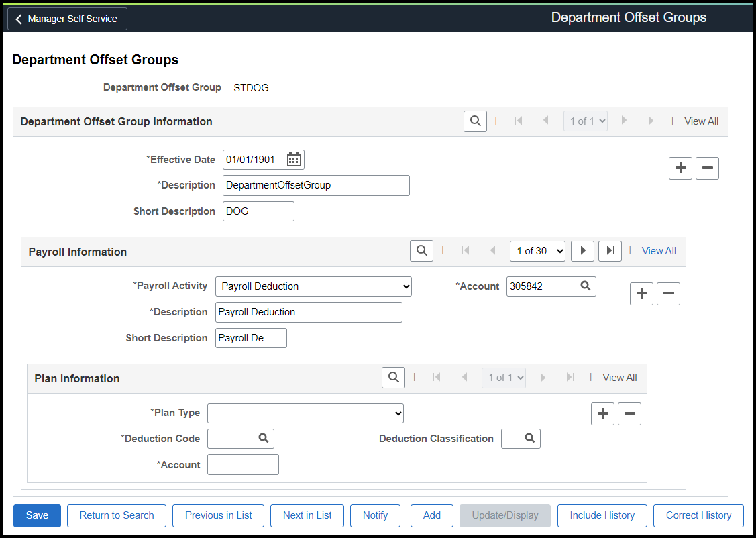This screenshot has width=756, height=538.
Task: Click Previous in List button
Action: pyautogui.click(x=219, y=516)
